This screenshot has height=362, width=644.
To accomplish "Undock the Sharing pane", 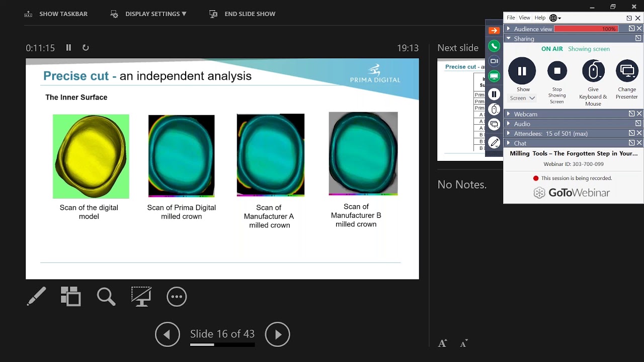I will click(x=638, y=39).
